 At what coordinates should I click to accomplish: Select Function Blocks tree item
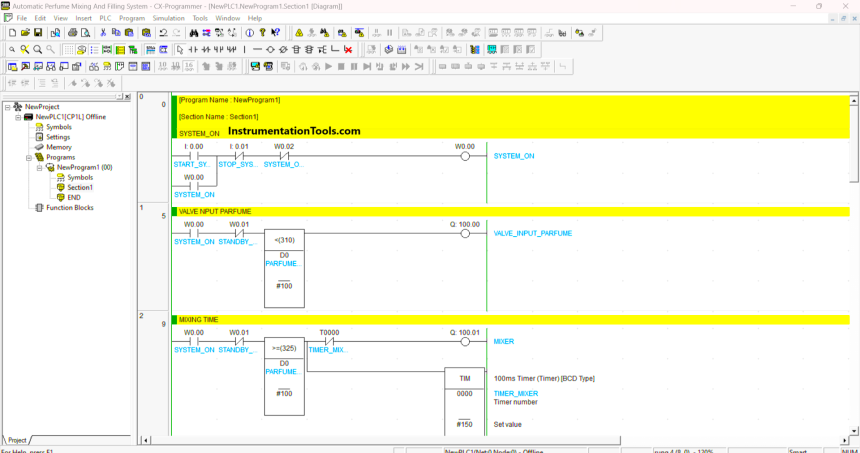pyautogui.click(x=70, y=208)
